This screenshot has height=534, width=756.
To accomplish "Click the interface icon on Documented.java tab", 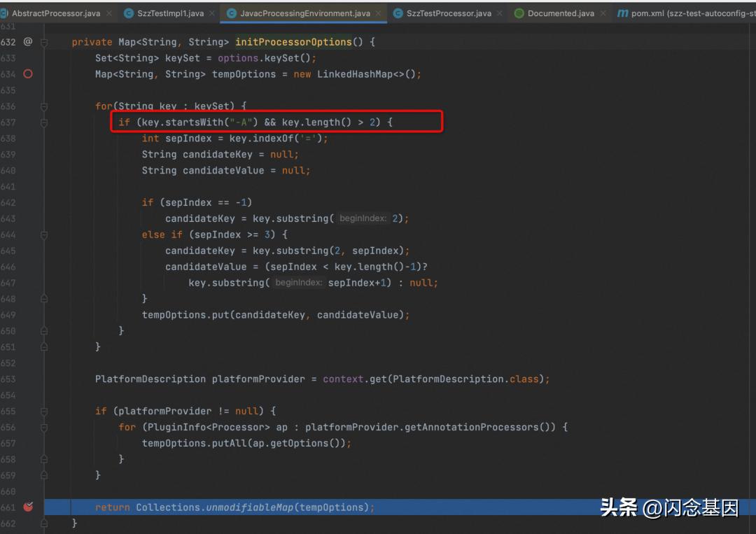I will [519, 13].
